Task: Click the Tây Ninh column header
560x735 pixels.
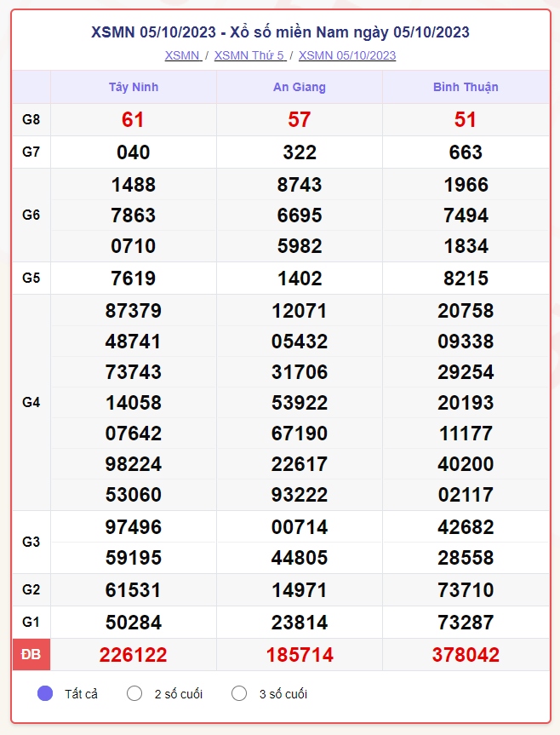Action: pyautogui.click(x=134, y=87)
